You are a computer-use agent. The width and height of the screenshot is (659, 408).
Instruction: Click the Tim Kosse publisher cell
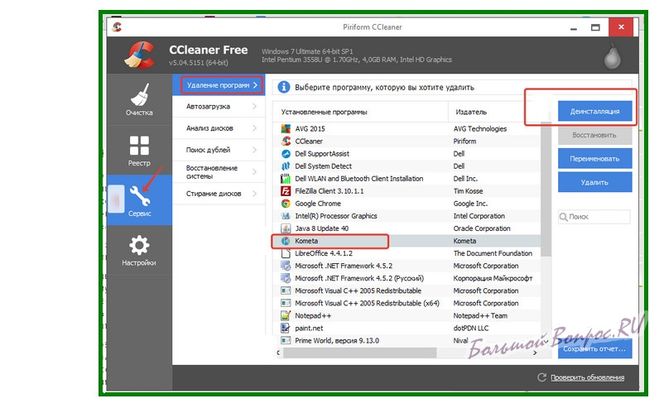coord(468,191)
